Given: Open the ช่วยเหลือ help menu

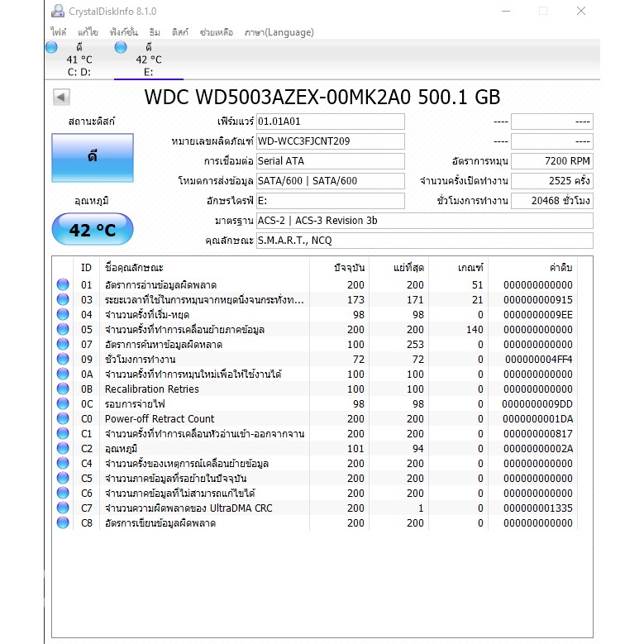Looking at the screenshot, I should pos(216,32).
